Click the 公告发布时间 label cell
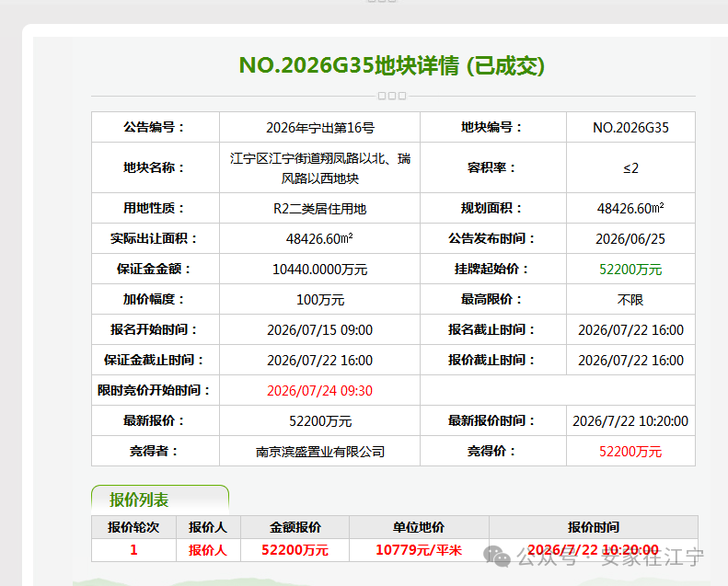This screenshot has width=728, height=586. coord(493,238)
